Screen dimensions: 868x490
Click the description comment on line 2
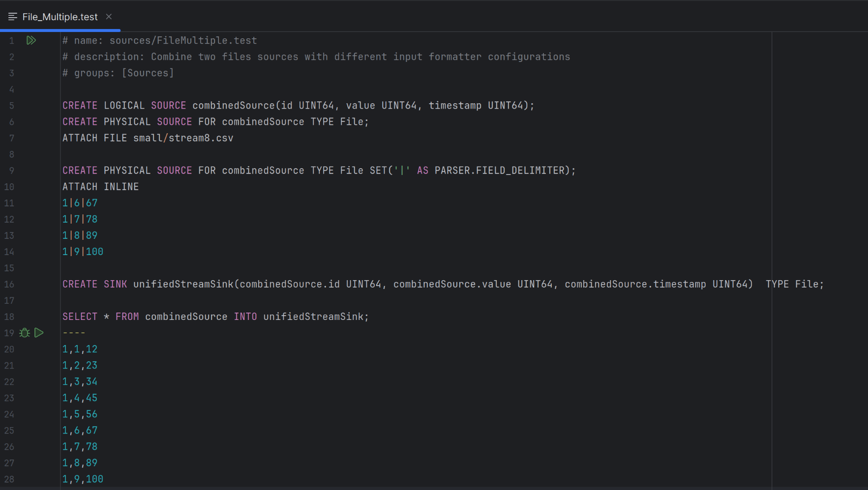coord(316,57)
